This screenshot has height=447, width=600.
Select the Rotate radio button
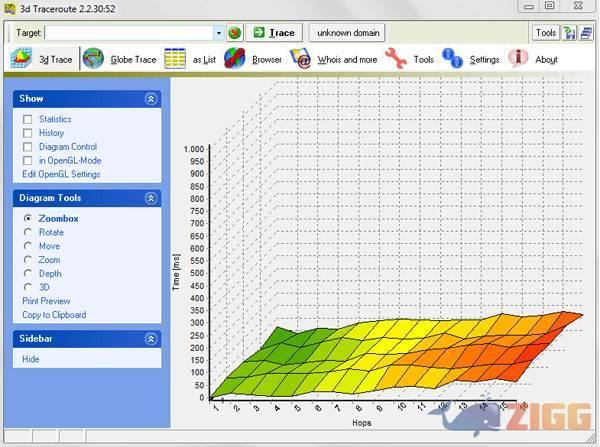[x=29, y=232]
